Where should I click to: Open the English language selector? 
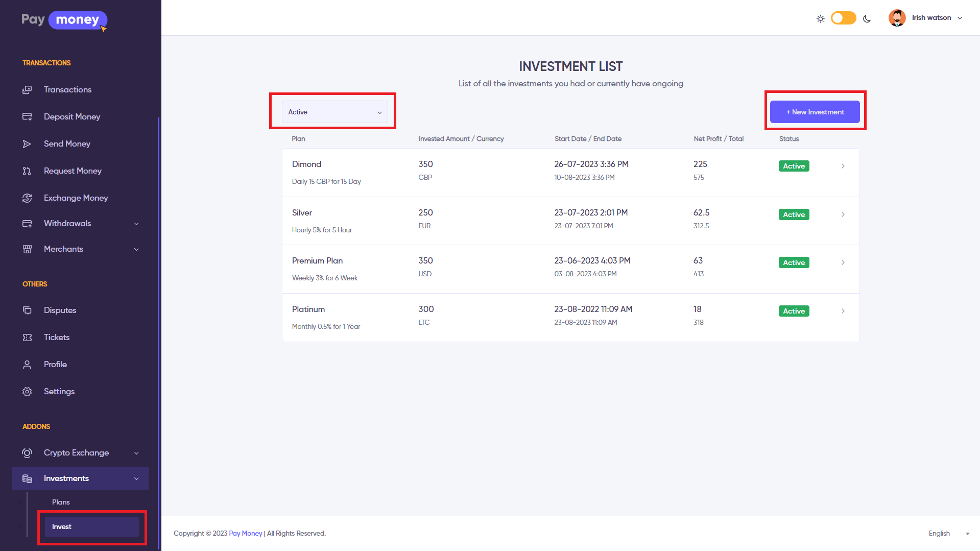(x=948, y=533)
